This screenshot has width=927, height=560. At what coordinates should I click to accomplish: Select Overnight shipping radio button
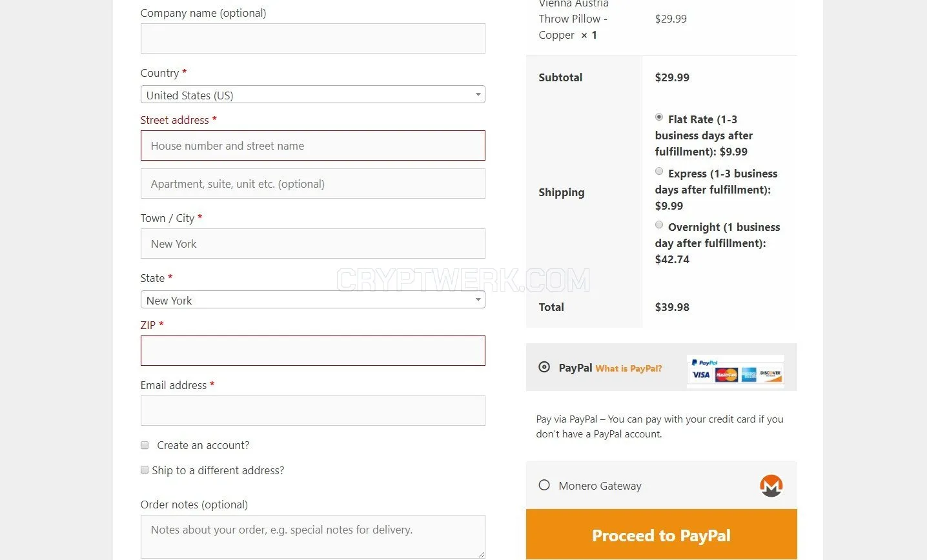pyautogui.click(x=659, y=225)
